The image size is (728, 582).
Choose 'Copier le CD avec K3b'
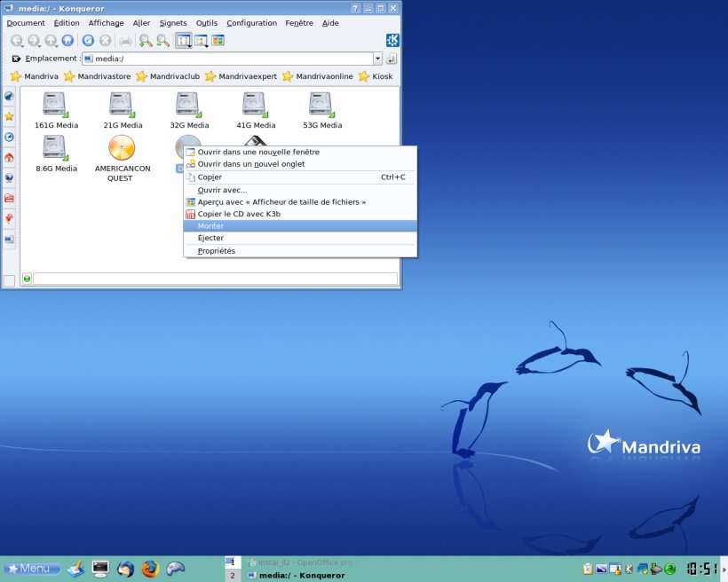[x=300, y=214]
